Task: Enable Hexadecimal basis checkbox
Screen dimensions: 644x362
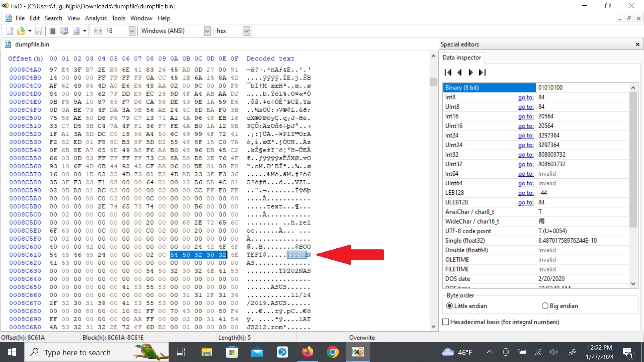Action: pyautogui.click(x=446, y=322)
